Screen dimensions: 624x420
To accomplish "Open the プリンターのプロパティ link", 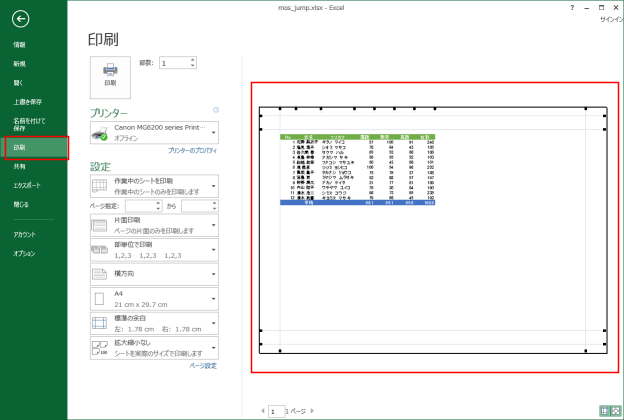I will [x=192, y=150].
